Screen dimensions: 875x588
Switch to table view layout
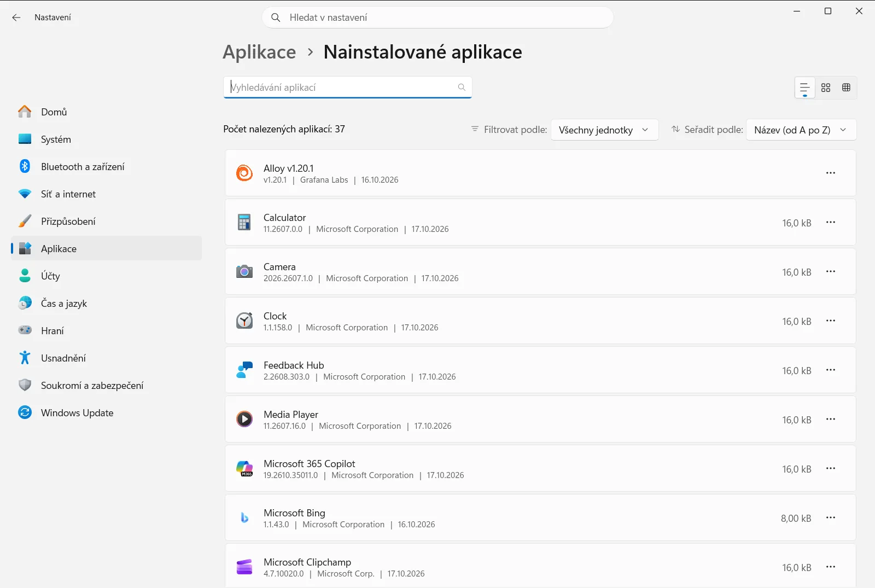[846, 88]
